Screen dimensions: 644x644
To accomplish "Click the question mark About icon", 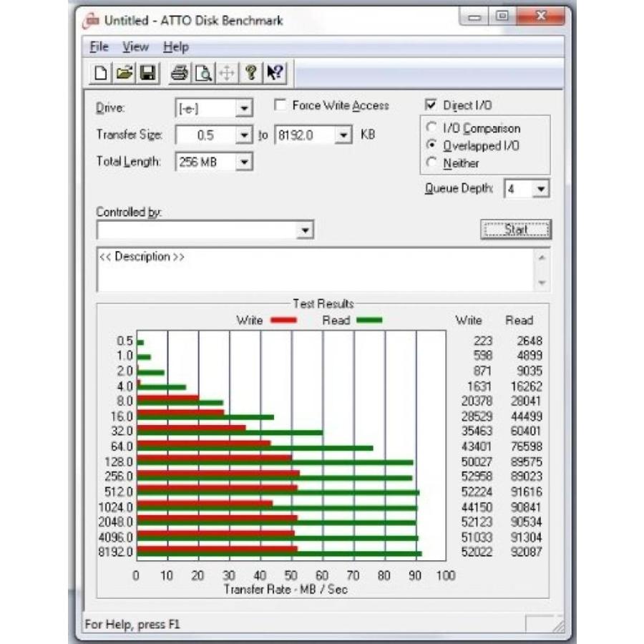I will [x=251, y=74].
